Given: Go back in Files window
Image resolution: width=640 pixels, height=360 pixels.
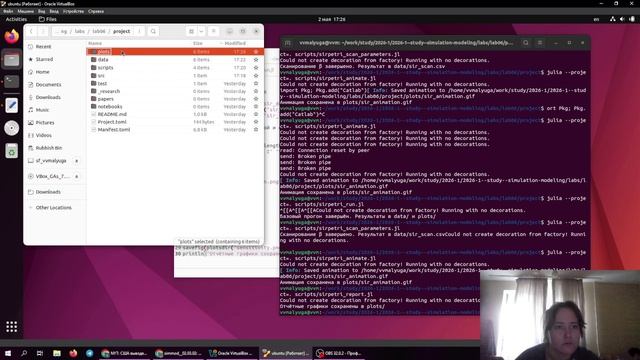Looking at the screenshot, I should click(x=31, y=31).
